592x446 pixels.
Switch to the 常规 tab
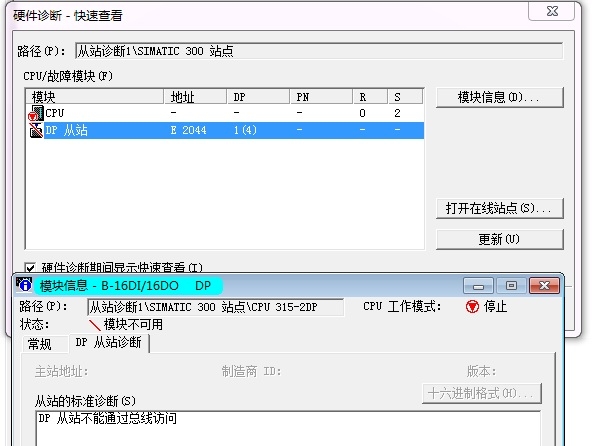(x=40, y=344)
